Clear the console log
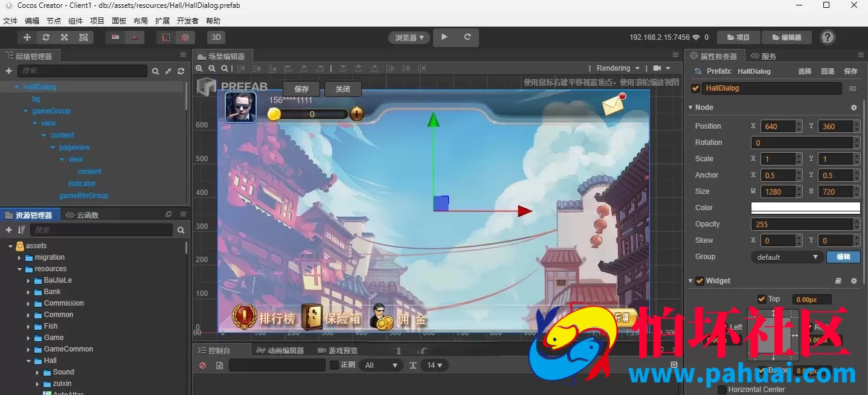The image size is (868, 395). [202, 365]
